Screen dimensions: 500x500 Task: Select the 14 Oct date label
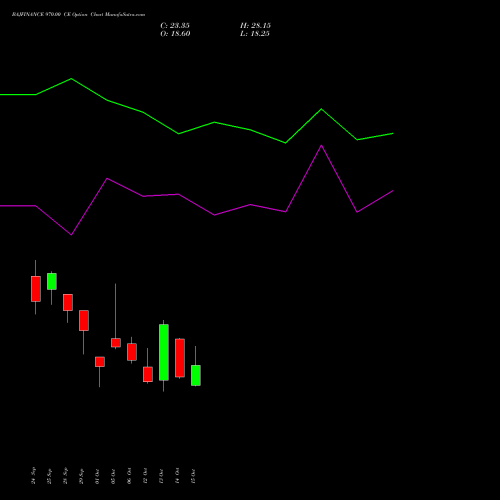tap(177, 476)
